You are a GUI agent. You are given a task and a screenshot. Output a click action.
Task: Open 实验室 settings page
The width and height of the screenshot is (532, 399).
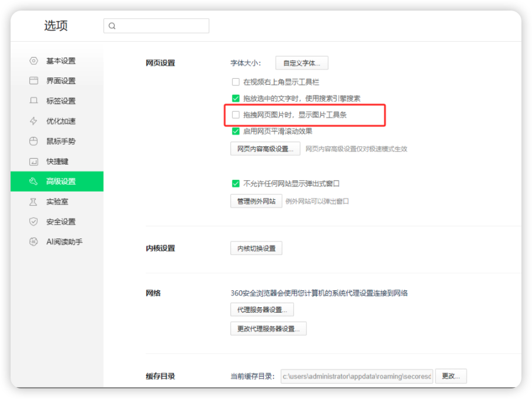(x=57, y=202)
